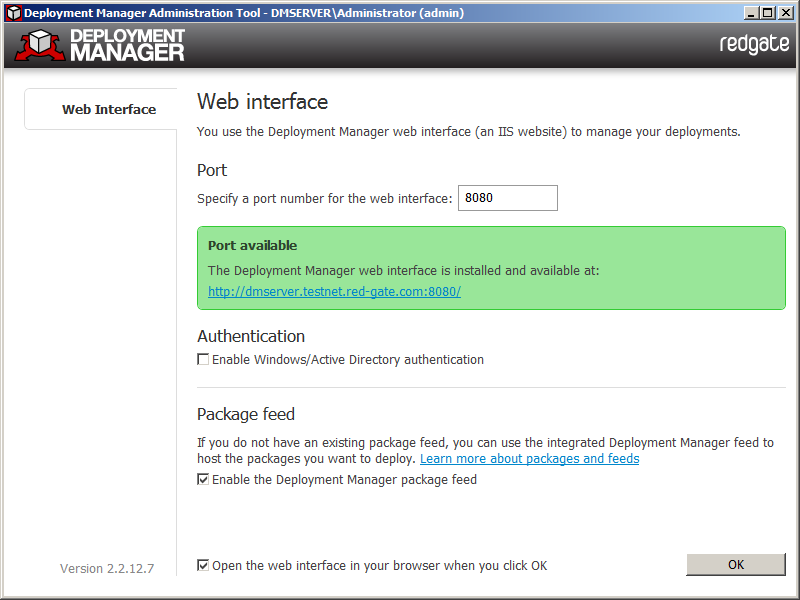Click the Authentication section heading
Image resolution: width=800 pixels, height=600 pixels.
pyautogui.click(x=251, y=336)
